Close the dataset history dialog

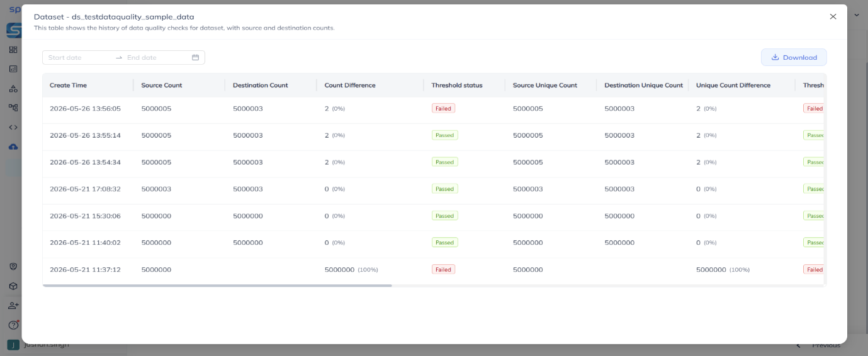[833, 17]
